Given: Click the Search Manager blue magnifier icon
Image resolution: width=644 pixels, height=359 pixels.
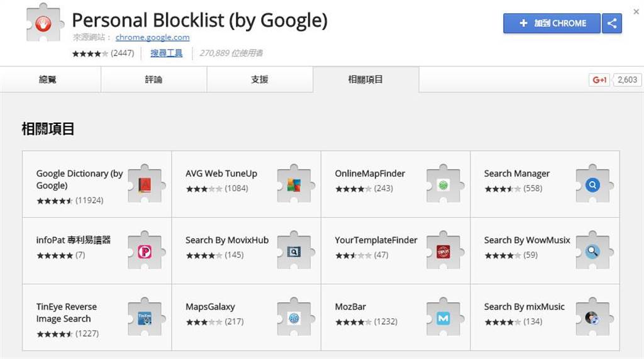Looking at the screenshot, I should tap(592, 185).
